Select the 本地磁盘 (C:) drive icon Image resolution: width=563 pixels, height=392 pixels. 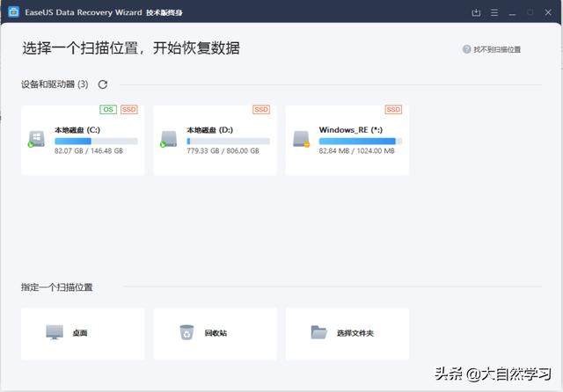point(36,139)
